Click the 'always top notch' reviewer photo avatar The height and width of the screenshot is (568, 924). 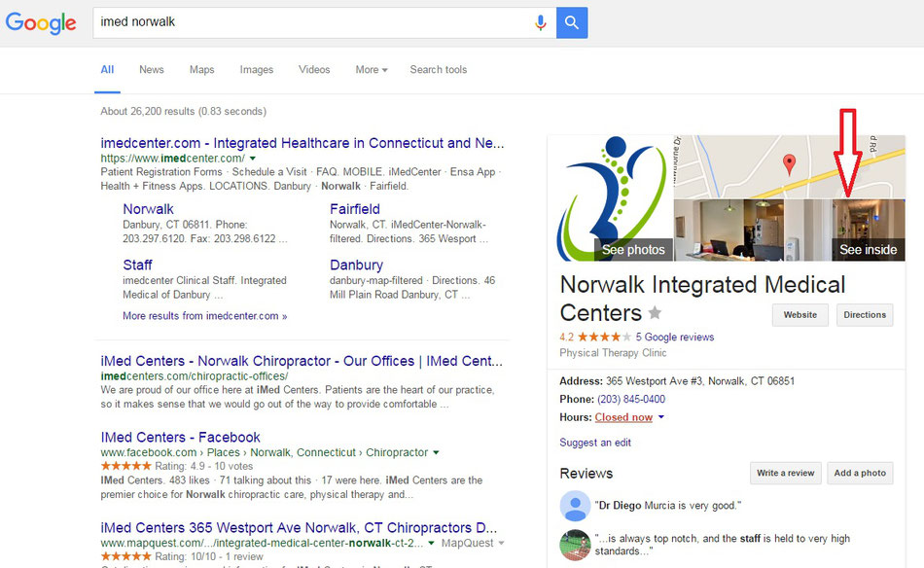(x=575, y=545)
